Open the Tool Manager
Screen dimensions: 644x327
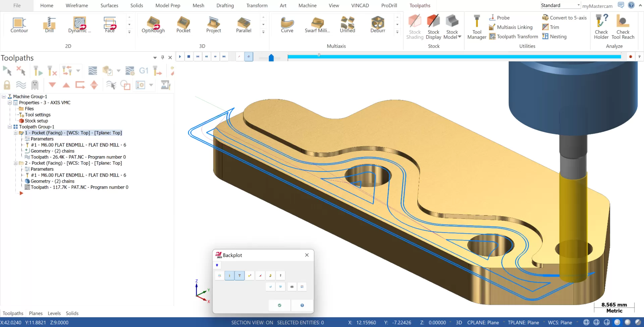pyautogui.click(x=477, y=27)
